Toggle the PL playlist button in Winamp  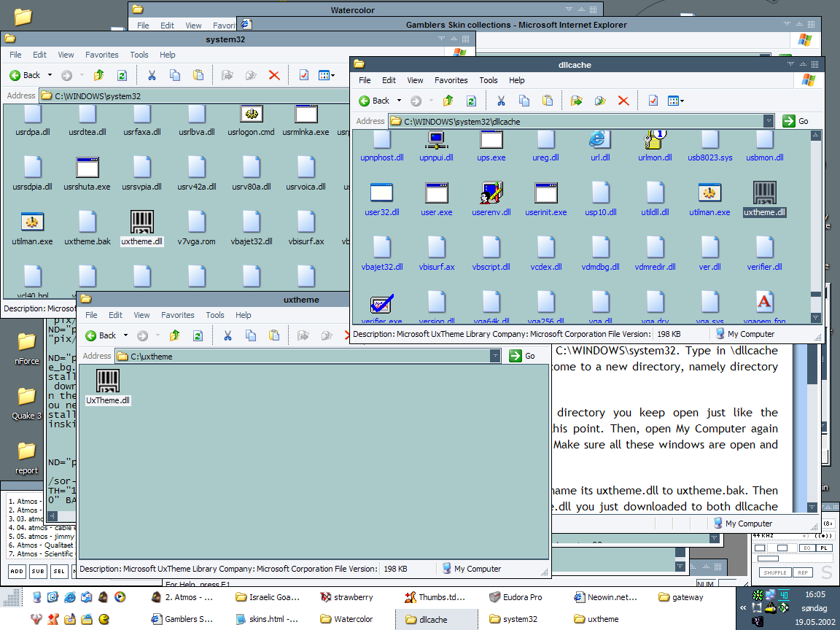824,548
